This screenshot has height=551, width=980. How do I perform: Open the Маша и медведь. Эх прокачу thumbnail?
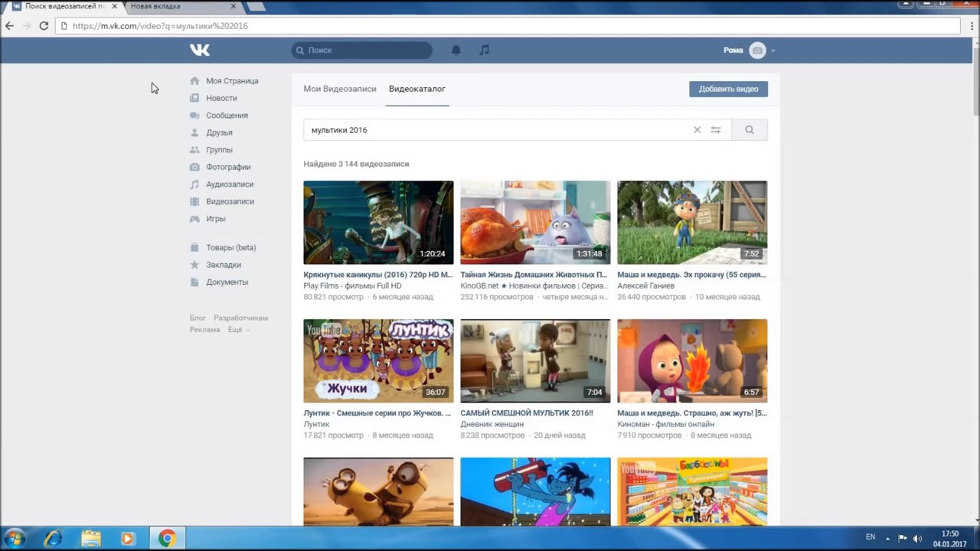[x=692, y=223]
